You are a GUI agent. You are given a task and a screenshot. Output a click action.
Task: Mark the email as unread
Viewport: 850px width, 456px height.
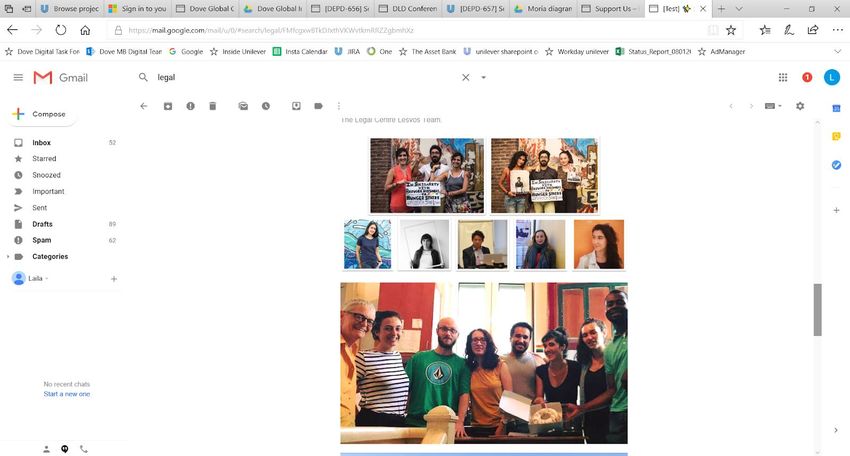[x=243, y=106]
